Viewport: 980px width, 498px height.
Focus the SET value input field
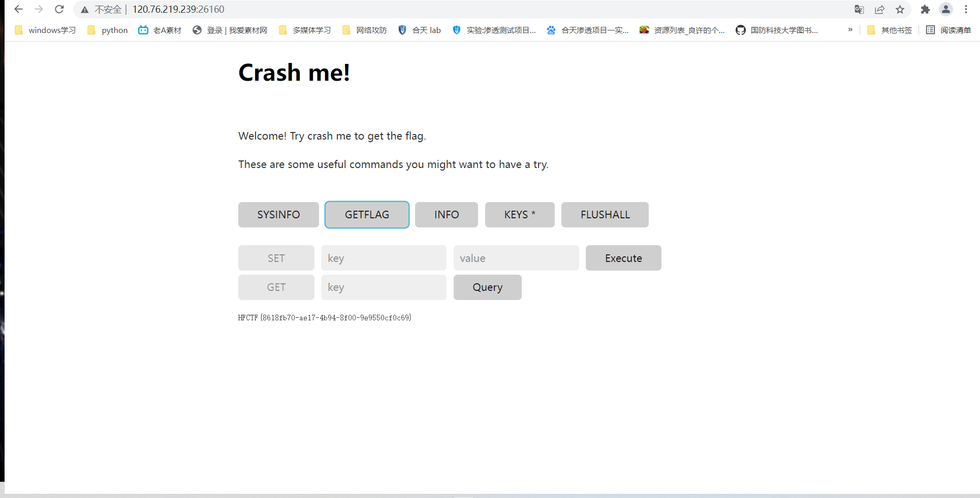pyautogui.click(x=516, y=258)
